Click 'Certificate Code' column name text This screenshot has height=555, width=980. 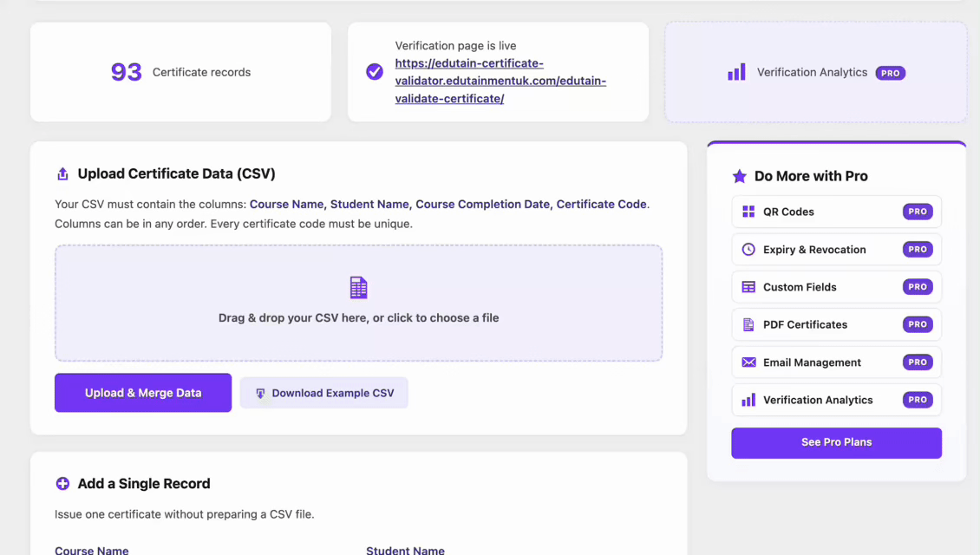click(601, 205)
